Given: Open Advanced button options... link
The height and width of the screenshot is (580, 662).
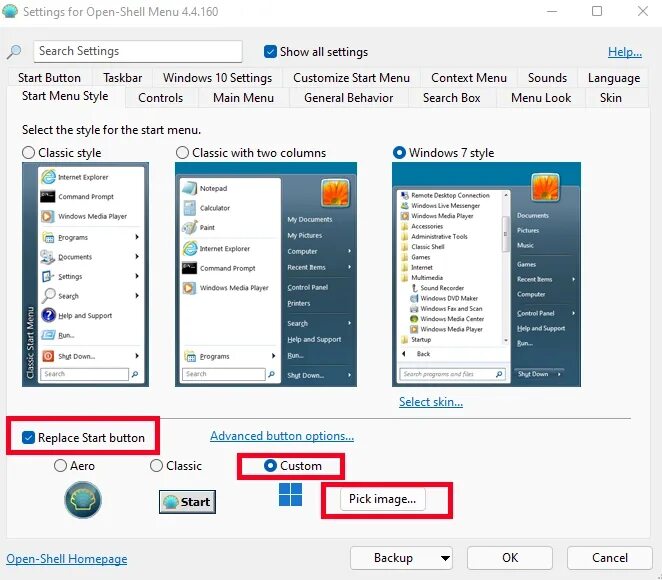Looking at the screenshot, I should 282,436.
